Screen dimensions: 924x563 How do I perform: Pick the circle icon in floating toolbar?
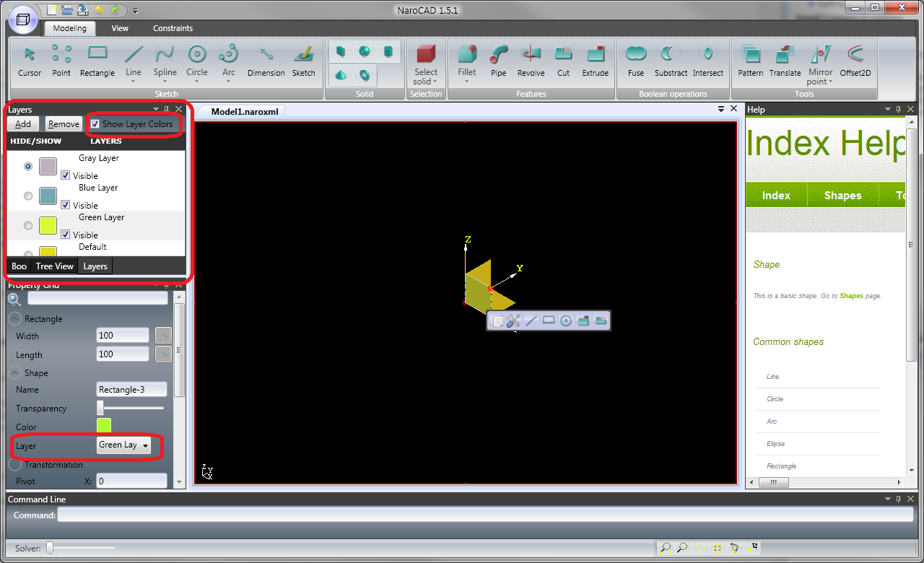566,321
